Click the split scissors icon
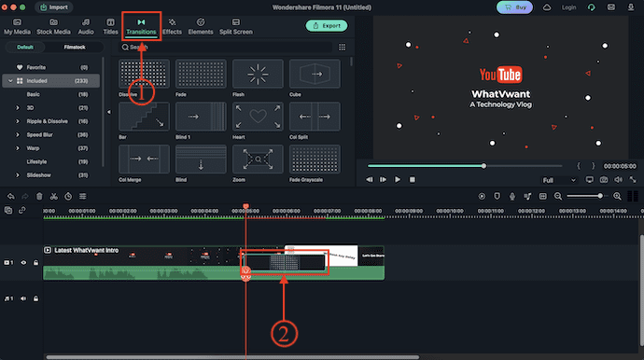This screenshot has width=644, height=360. pyautogui.click(x=54, y=197)
